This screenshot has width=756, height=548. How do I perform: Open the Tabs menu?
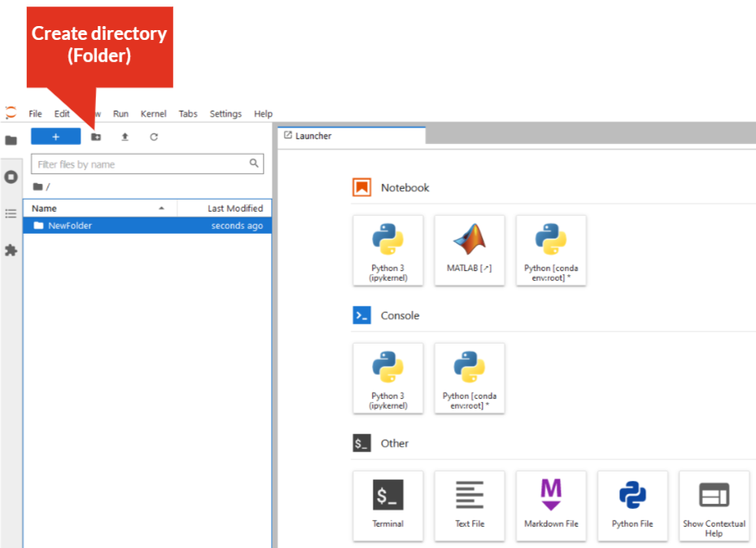point(188,114)
